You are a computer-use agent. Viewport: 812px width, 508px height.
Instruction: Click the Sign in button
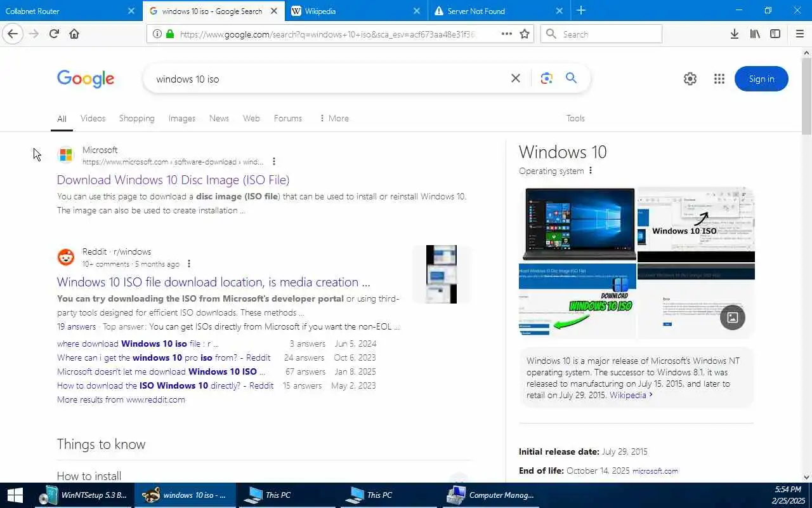tap(761, 79)
